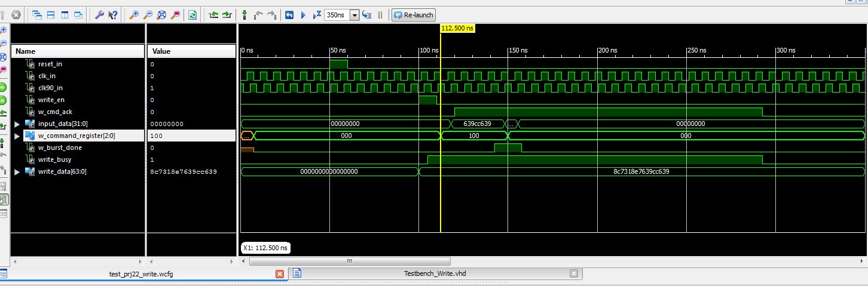868x286 pixels.
Task: Switch to Testbench_Write.vhd tab
Action: pos(435,273)
